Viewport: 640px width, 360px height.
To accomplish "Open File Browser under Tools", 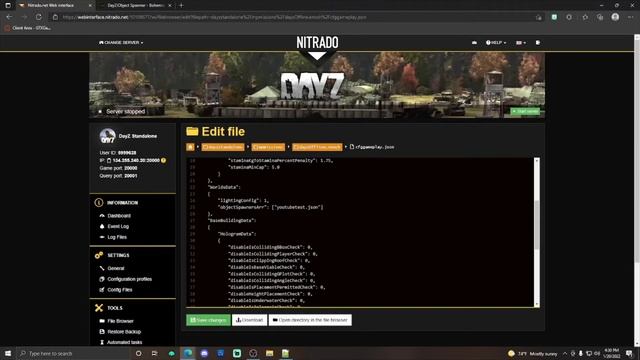I will (120, 321).
